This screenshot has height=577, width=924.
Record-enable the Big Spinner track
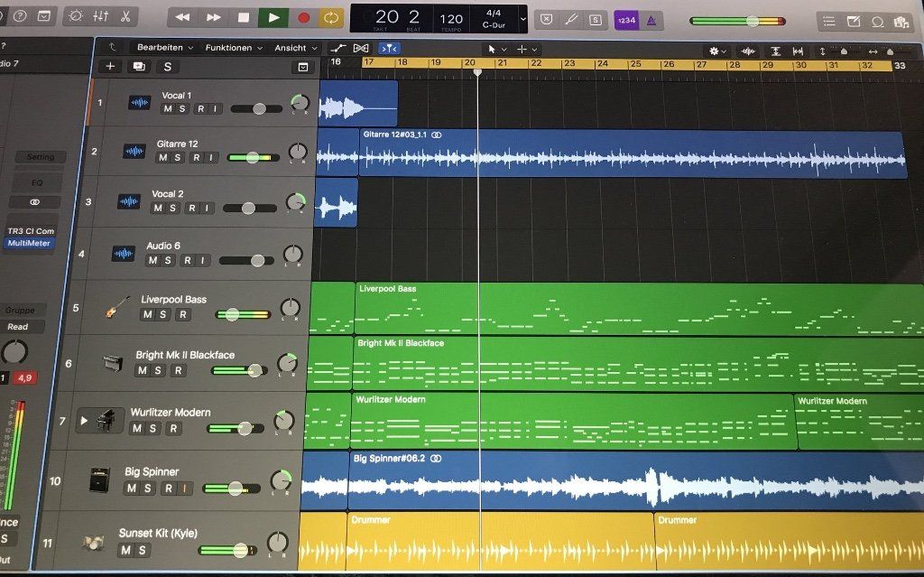(x=167, y=489)
